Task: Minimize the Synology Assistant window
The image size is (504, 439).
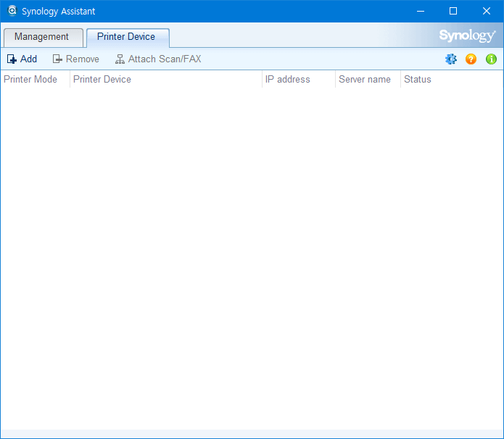Action: click(420, 11)
